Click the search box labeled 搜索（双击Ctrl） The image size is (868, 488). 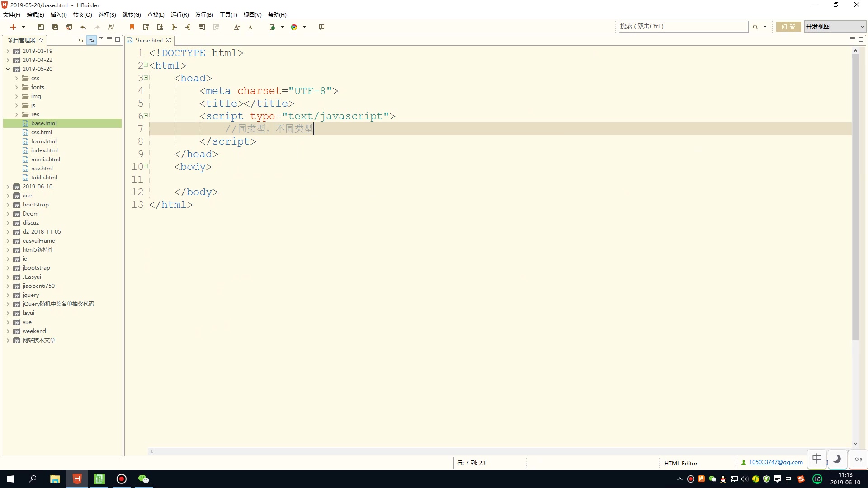tap(683, 27)
